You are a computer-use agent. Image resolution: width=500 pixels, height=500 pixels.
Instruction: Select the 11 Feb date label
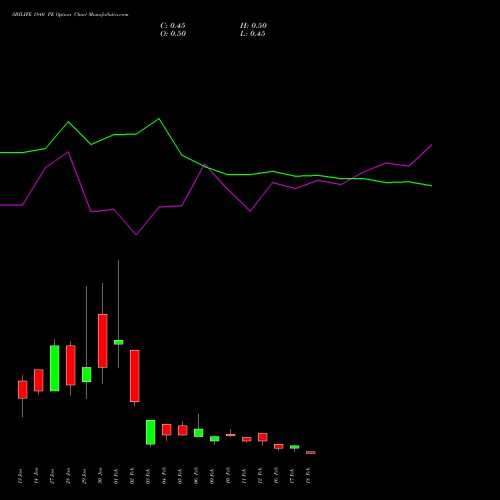[244, 476]
